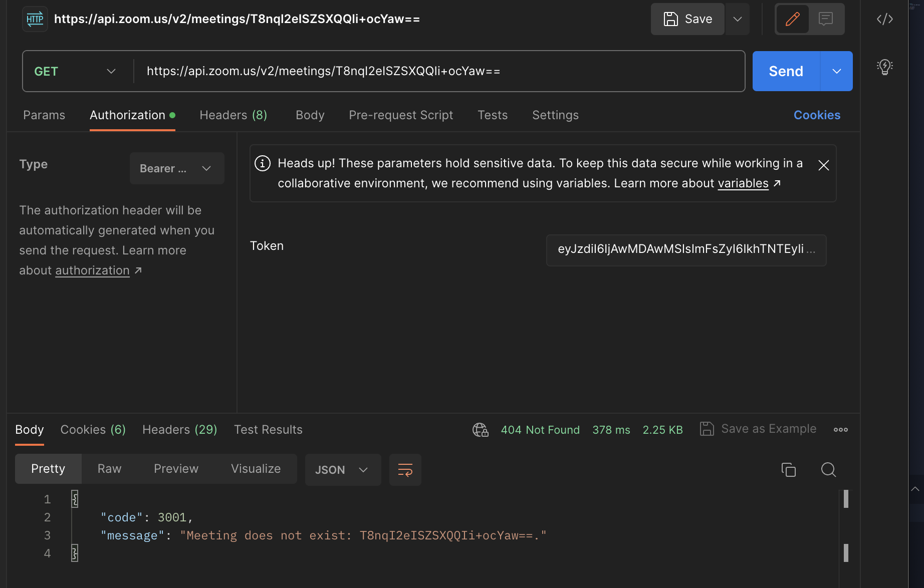Image resolution: width=924 pixels, height=588 pixels.
Task: Click the HTTP request type icon
Action: (35, 19)
